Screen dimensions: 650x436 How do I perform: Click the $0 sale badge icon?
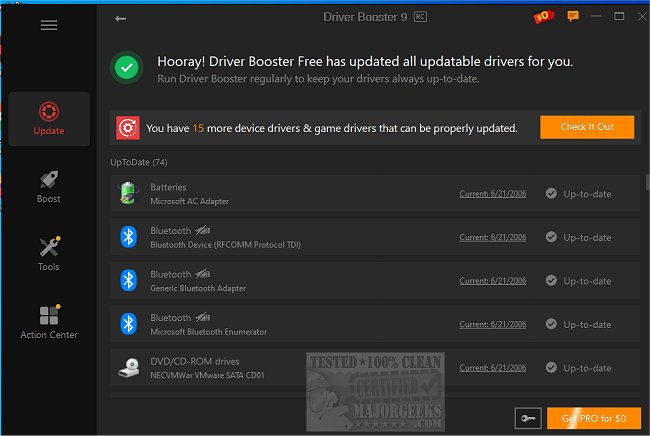tap(543, 17)
